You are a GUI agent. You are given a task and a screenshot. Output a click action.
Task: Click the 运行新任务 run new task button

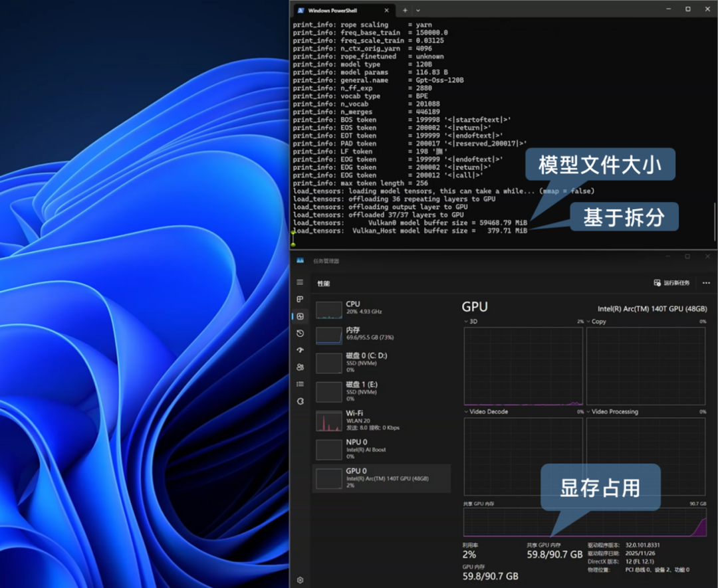671,283
